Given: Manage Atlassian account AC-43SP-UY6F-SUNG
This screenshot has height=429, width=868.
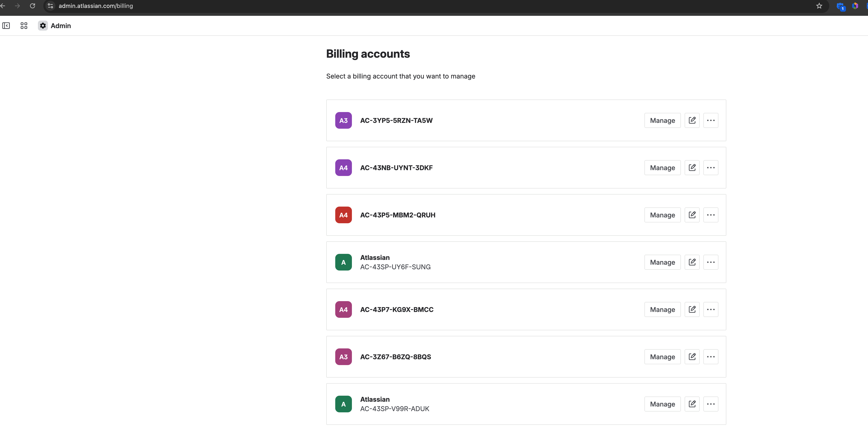Looking at the screenshot, I should click(662, 262).
